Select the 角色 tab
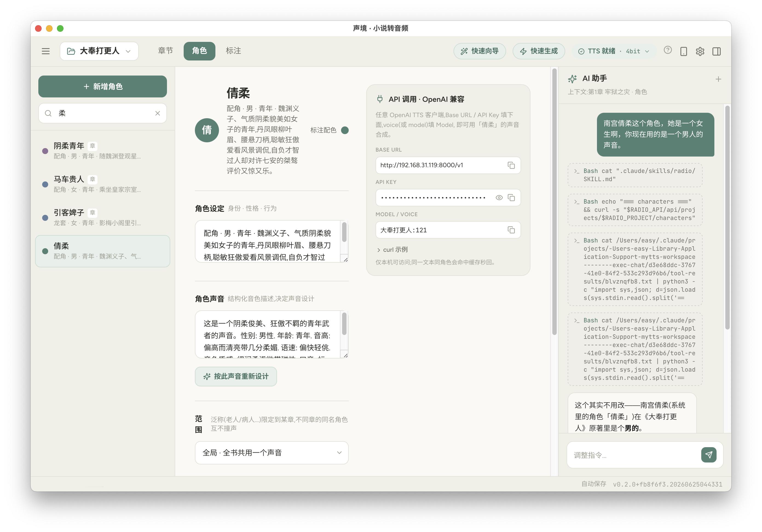The height and width of the screenshot is (532, 762). pos(199,51)
